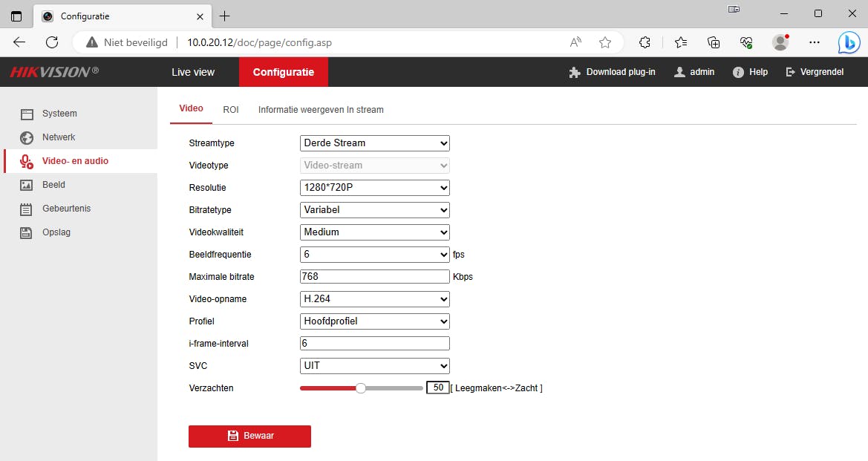Click the Verzachten value box showing 50
The width and height of the screenshot is (868, 461).
tap(438, 388)
